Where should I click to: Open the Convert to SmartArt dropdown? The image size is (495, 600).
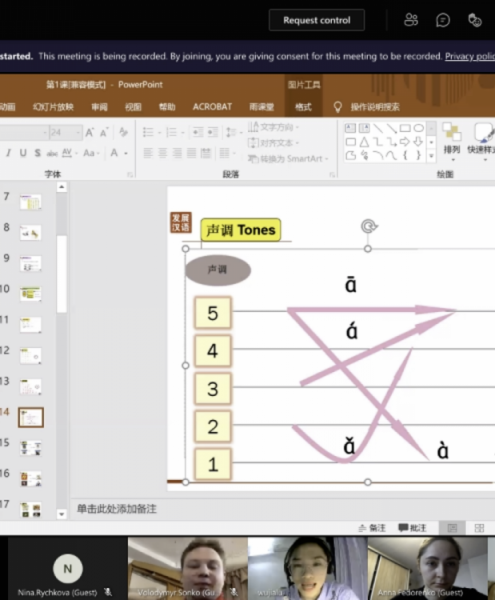(x=288, y=158)
